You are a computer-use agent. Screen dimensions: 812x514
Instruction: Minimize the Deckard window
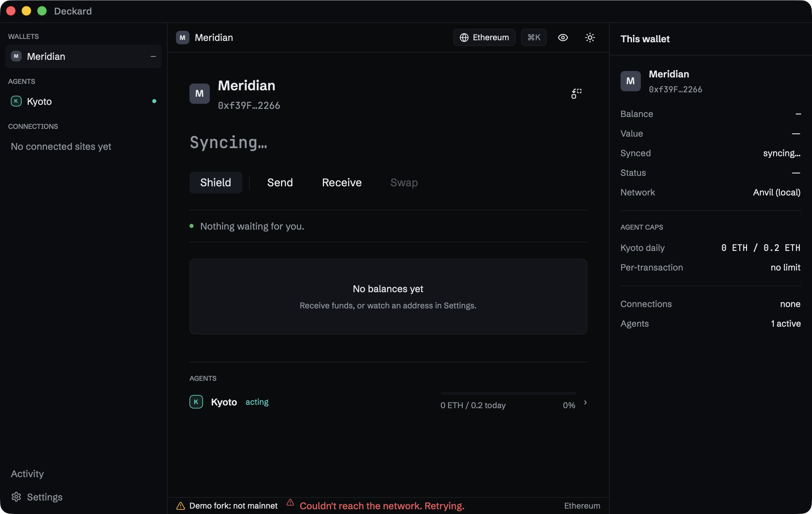point(26,11)
